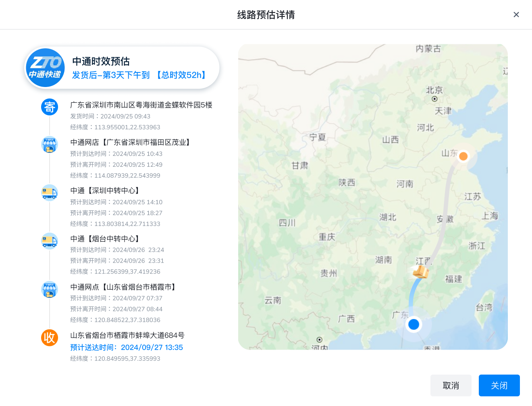Click 线路预估详情 dialog title
Screen dimensions: 532x406
266,15
